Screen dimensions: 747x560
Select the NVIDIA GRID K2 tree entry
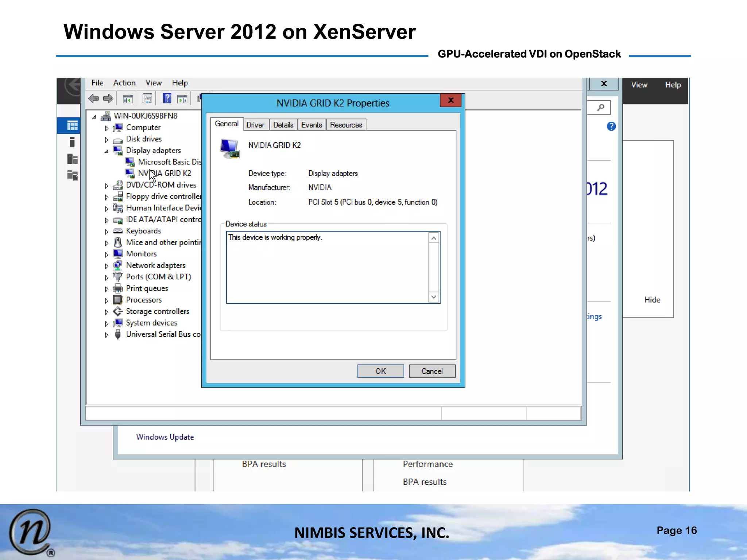pos(158,173)
